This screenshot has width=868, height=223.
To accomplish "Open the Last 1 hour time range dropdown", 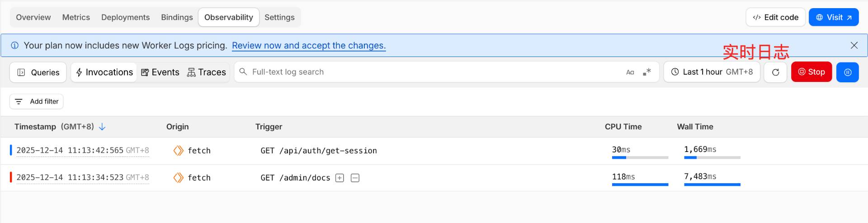I will [712, 72].
